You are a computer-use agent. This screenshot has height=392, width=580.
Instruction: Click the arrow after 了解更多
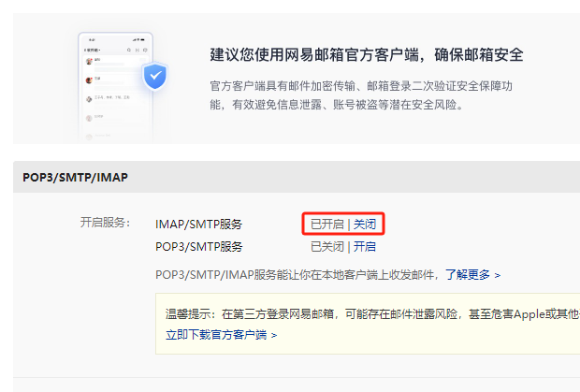[x=498, y=275]
